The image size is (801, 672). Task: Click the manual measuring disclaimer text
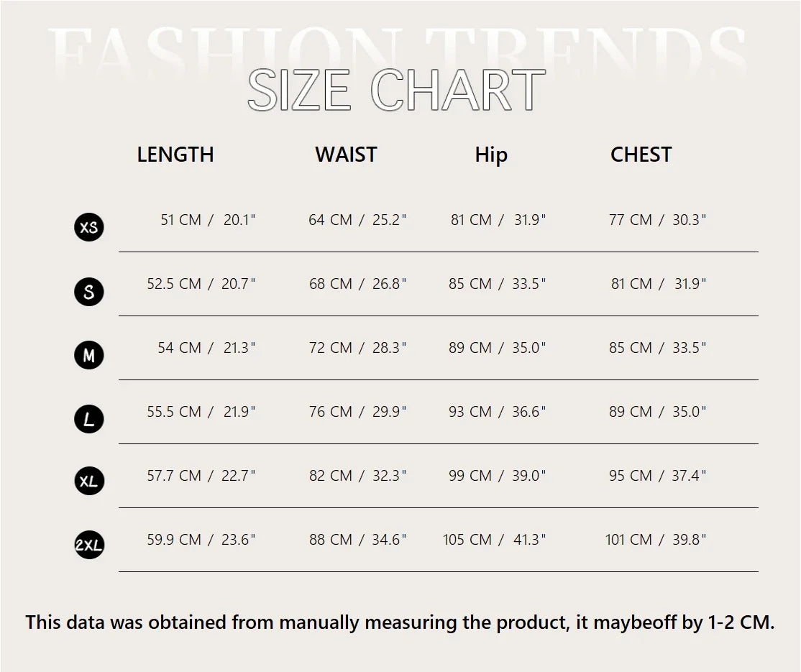[x=400, y=622]
